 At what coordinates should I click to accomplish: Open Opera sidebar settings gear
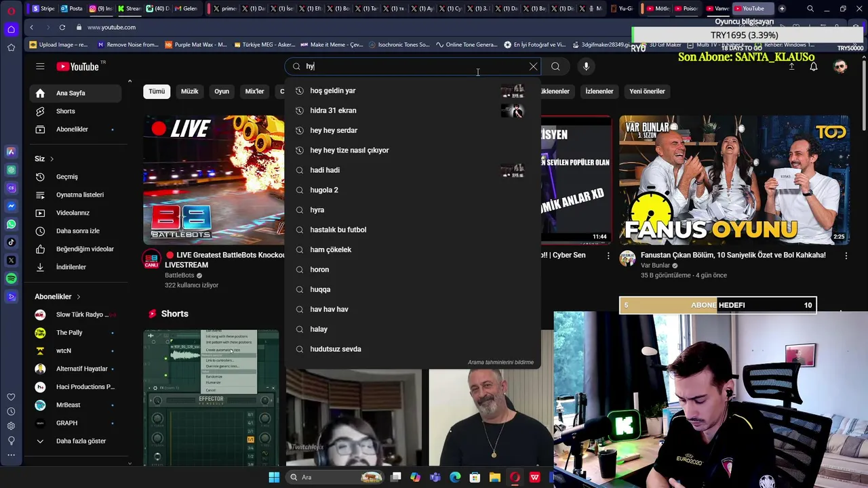tap(11, 426)
